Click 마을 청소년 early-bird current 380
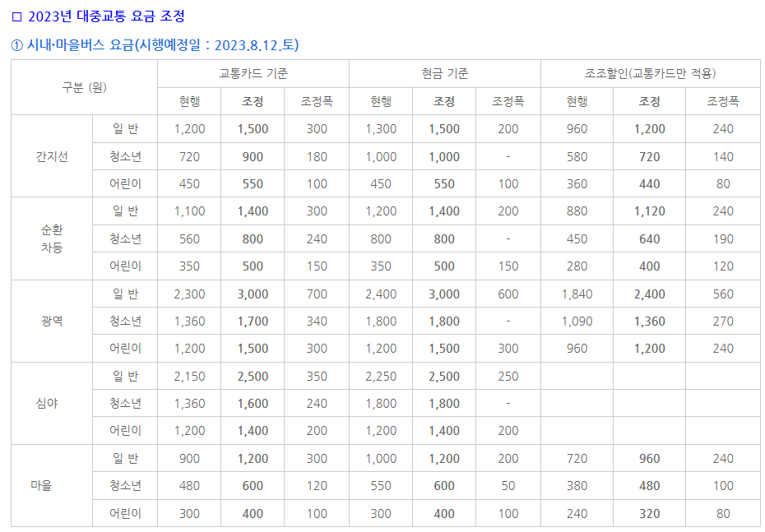Viewport: 765px width, 532px height. click(x=577, y=486)
